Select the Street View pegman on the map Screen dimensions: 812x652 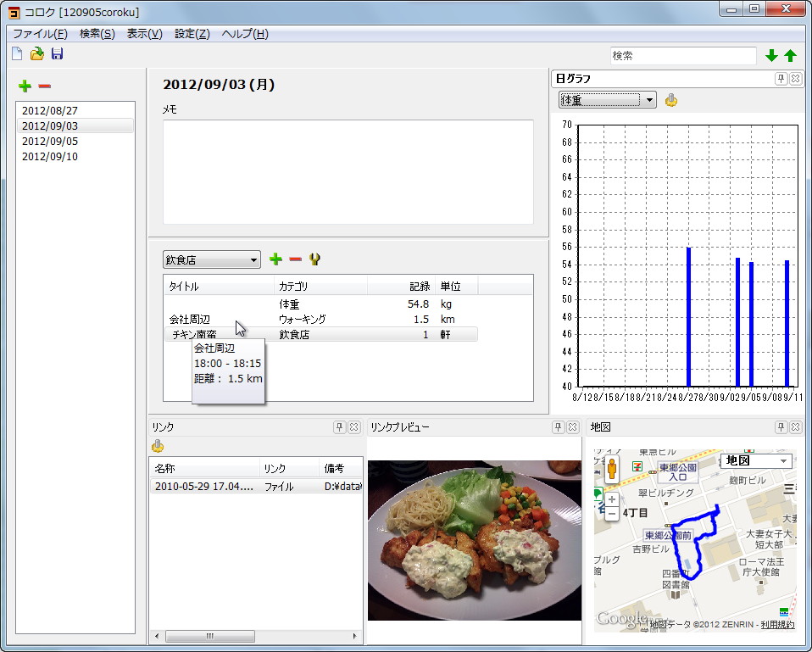(611, 468)
